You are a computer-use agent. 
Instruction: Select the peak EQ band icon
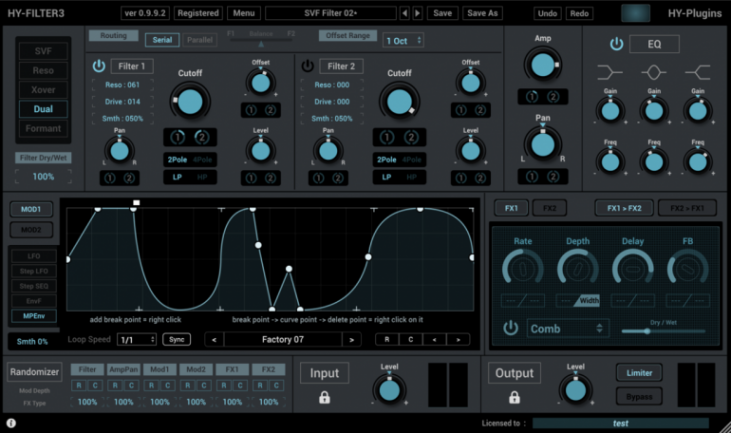654,72
